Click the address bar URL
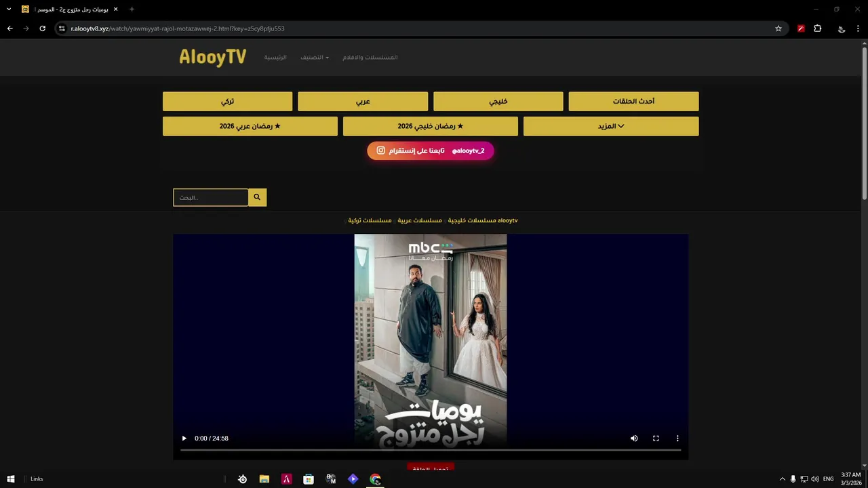The image size is (868, 488). [178, 28]
